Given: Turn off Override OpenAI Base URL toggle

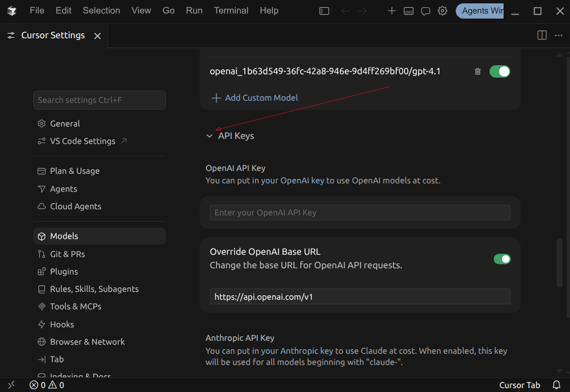Looking at the screenshot, I should click(x=502, y=259).
